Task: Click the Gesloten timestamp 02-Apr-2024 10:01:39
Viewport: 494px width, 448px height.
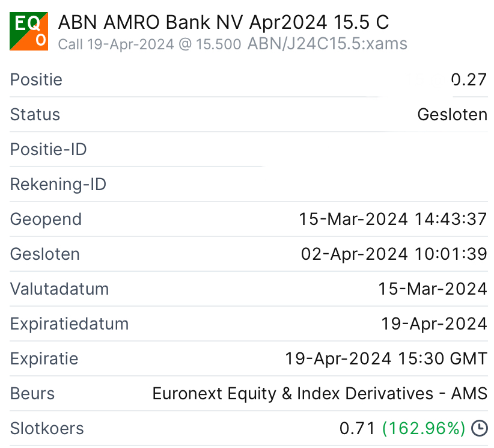Action: [x=394, y=254]
